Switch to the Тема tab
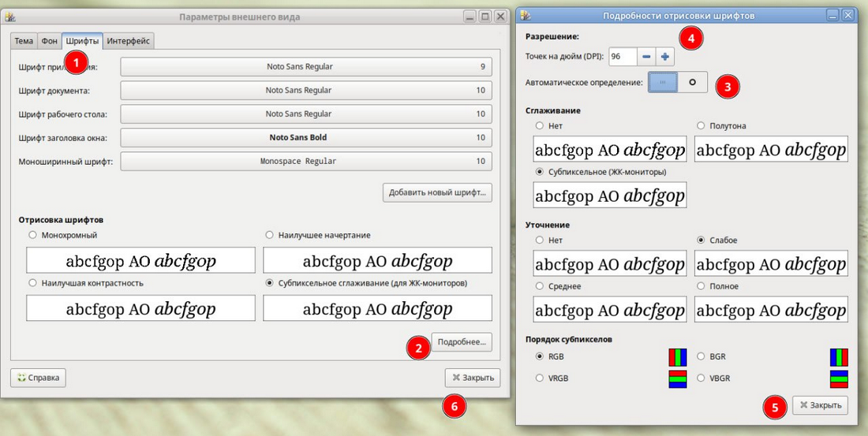The image size is (868, 436). point(24,41)
